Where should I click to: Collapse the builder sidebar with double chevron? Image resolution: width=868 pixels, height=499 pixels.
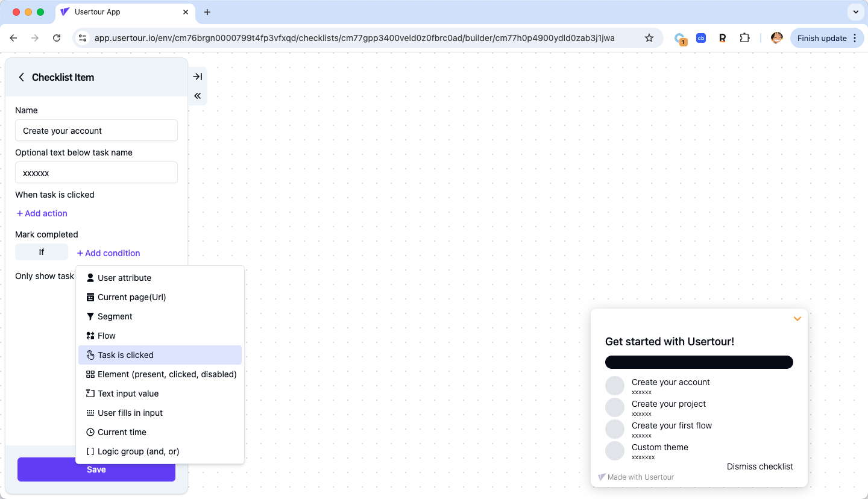[197, 96]
